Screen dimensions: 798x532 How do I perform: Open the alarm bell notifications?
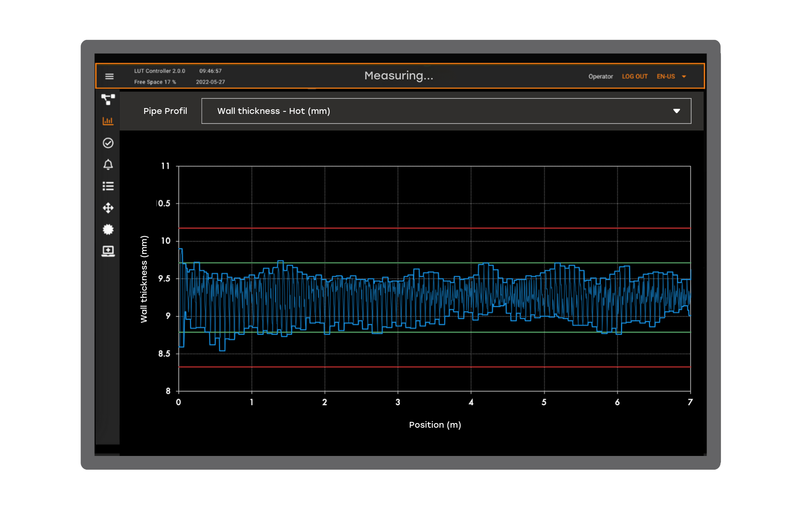tap(108, 165)
